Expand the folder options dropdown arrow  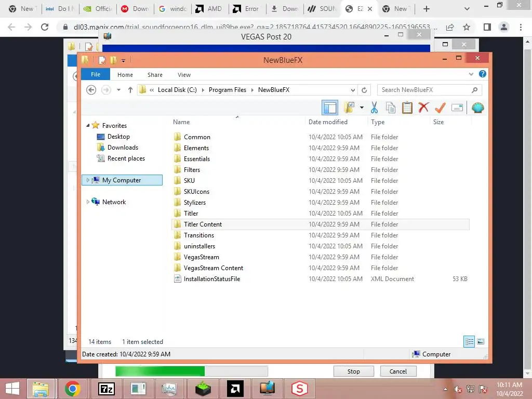tap(362, 108)
